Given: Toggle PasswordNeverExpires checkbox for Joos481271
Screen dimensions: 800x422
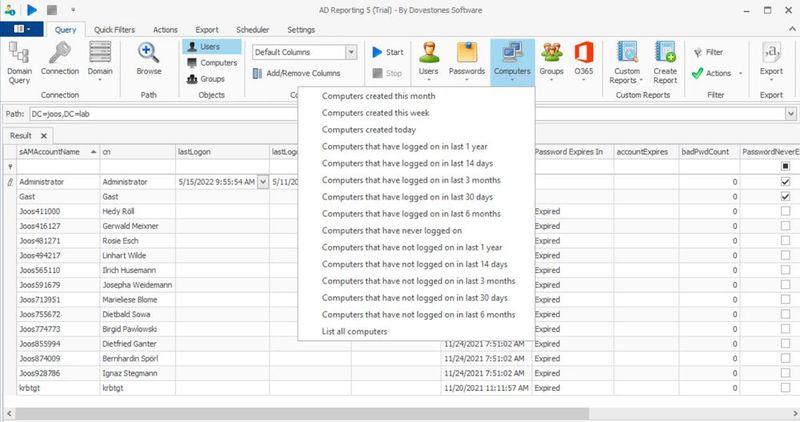Looking at the screenshot, I should pyautogui.click(x=785, y=241).
